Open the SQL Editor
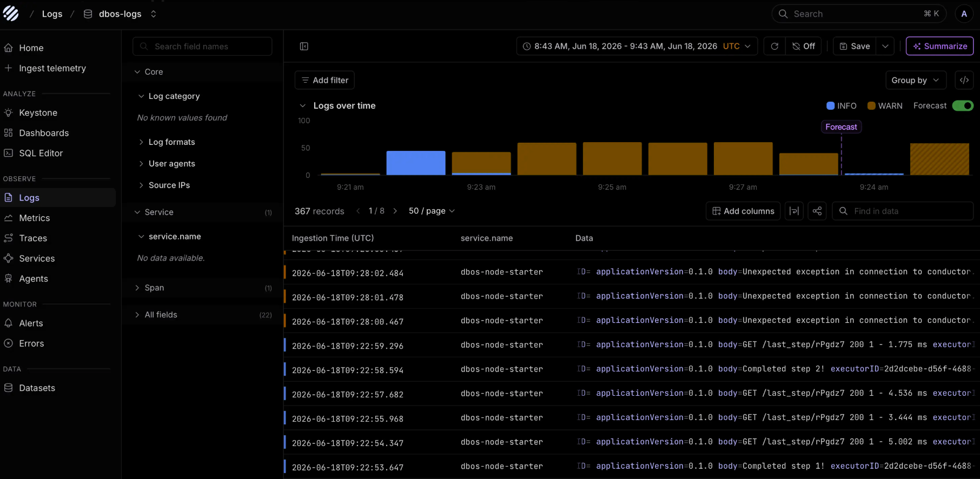980x479 pixels. tap(41, 154)
